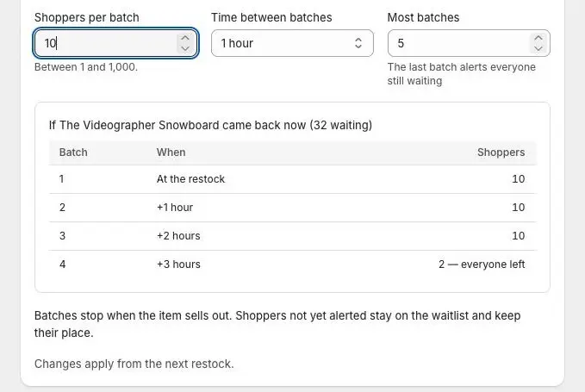The image size is (585, 392).
Task: Click batch number 1 cell
Action: click(x=61, y=179)
